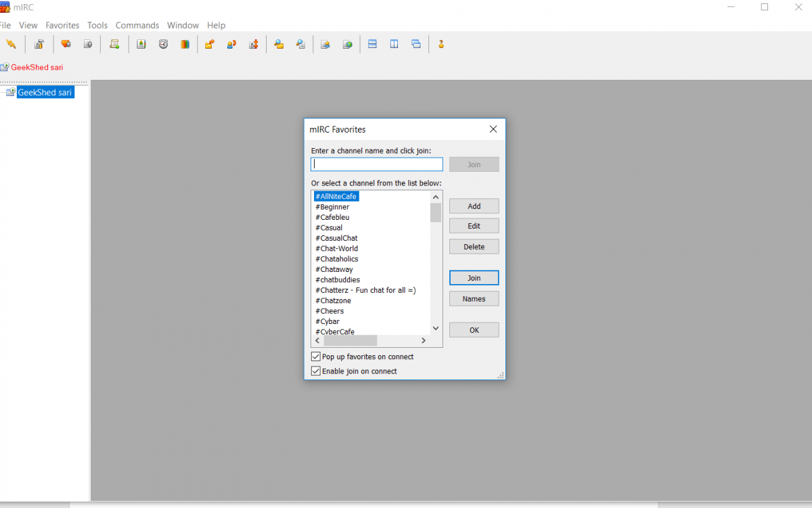Open the URLs list toolbar icon
Screen dimensions: 812x508
point(347,45)
